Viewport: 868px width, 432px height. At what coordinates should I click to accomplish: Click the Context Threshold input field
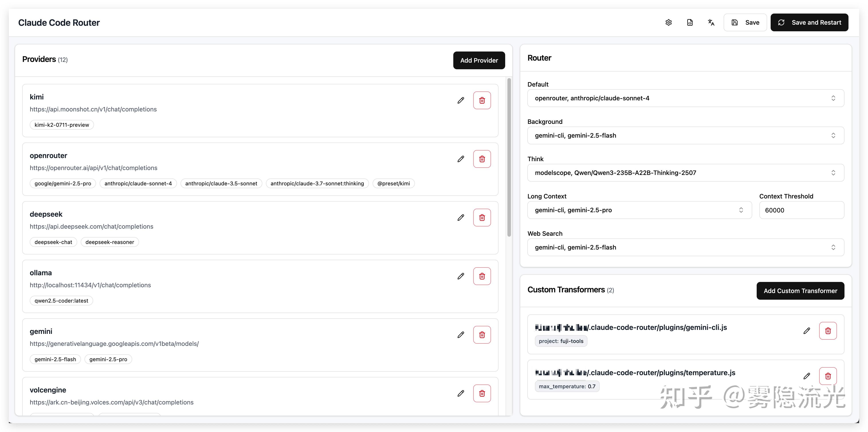(x=801, y=210)
